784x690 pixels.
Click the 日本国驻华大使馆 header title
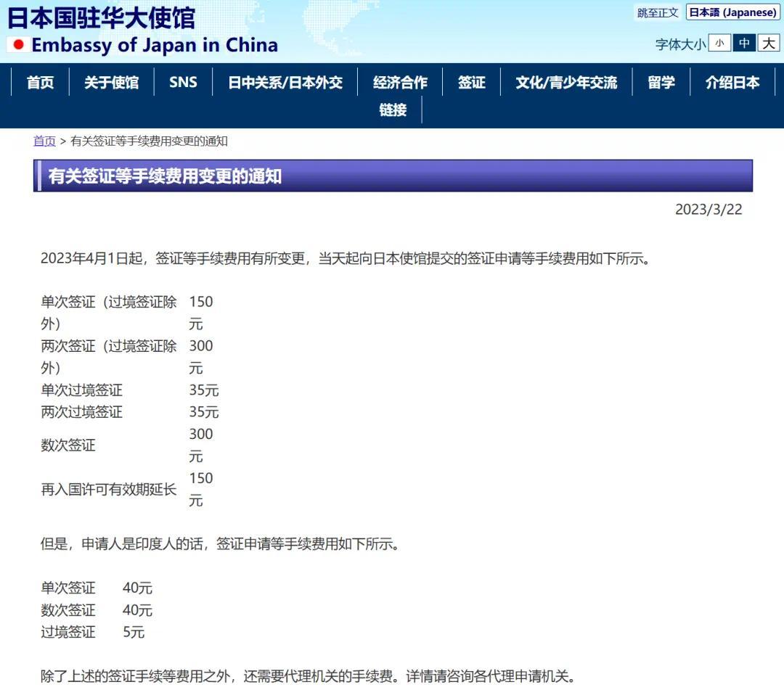pos(101,17)
